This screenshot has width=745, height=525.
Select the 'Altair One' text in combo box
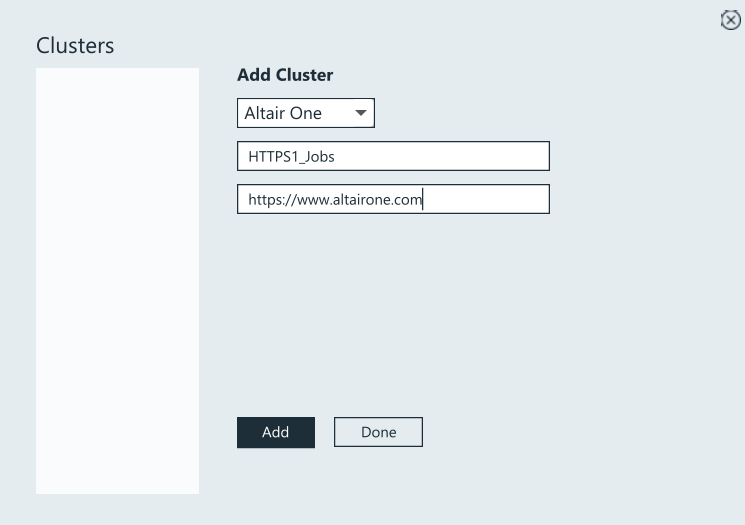[283, 113]
